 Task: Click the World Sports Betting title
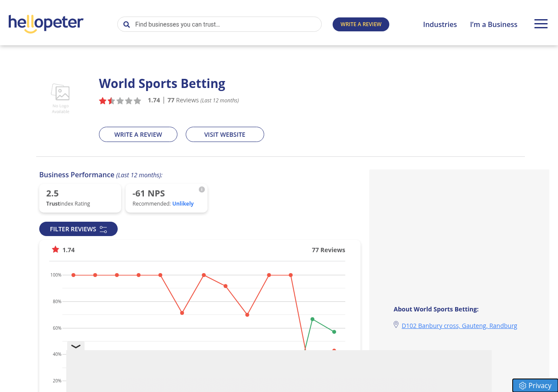click(x=162, y=83)
